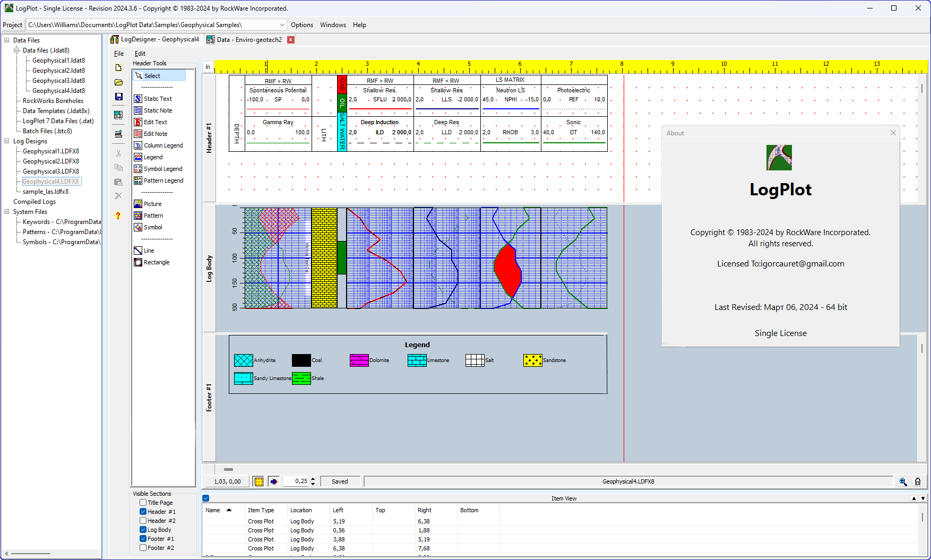Choose the Edit Note tool
Image resolution: width=931 pixels, height=560 pixels.
[x=151, y=134]
